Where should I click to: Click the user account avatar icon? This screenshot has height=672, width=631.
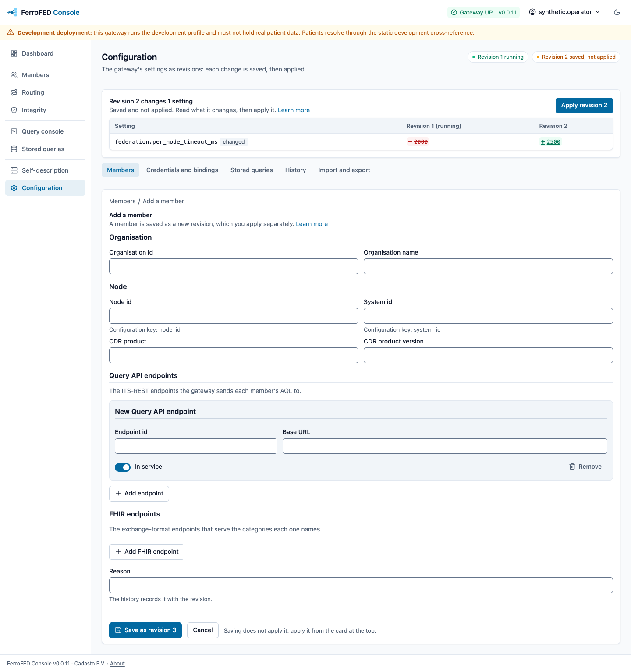click(532, 12)
